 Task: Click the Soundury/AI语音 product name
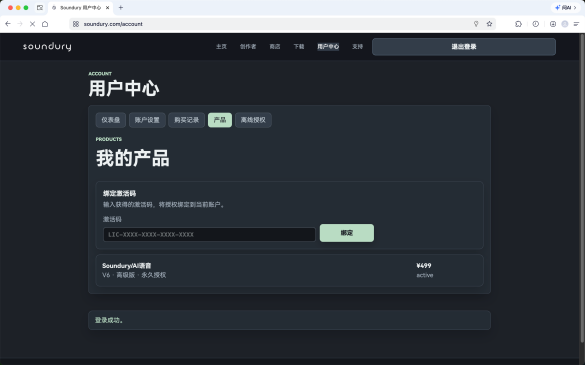point(126,266)
